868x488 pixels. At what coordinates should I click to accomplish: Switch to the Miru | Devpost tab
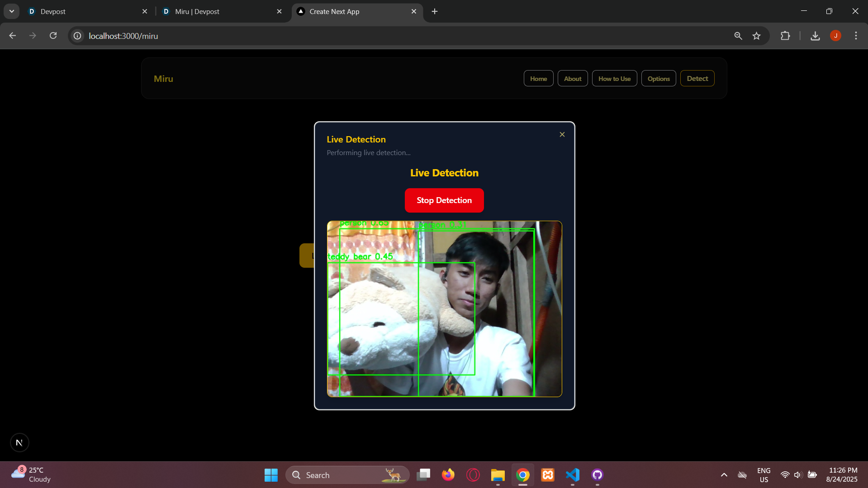coord(222,11)
